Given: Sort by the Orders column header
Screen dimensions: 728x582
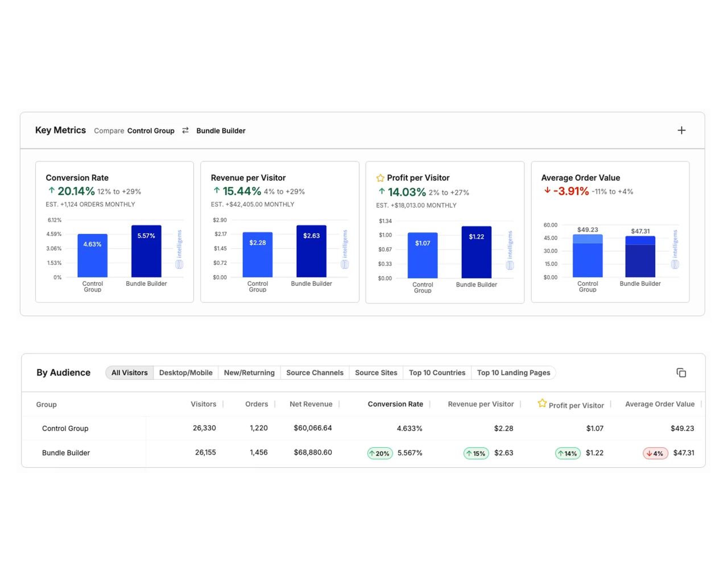Looking at the screenshot, I should click(257, 404).
